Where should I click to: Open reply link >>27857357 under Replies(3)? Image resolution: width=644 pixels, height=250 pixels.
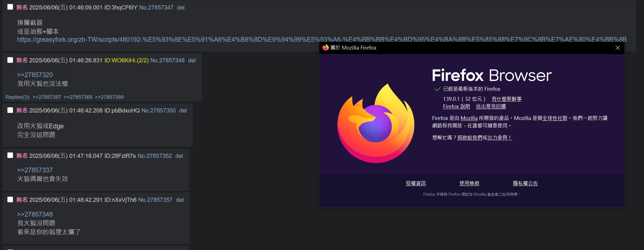pos(47,97)
